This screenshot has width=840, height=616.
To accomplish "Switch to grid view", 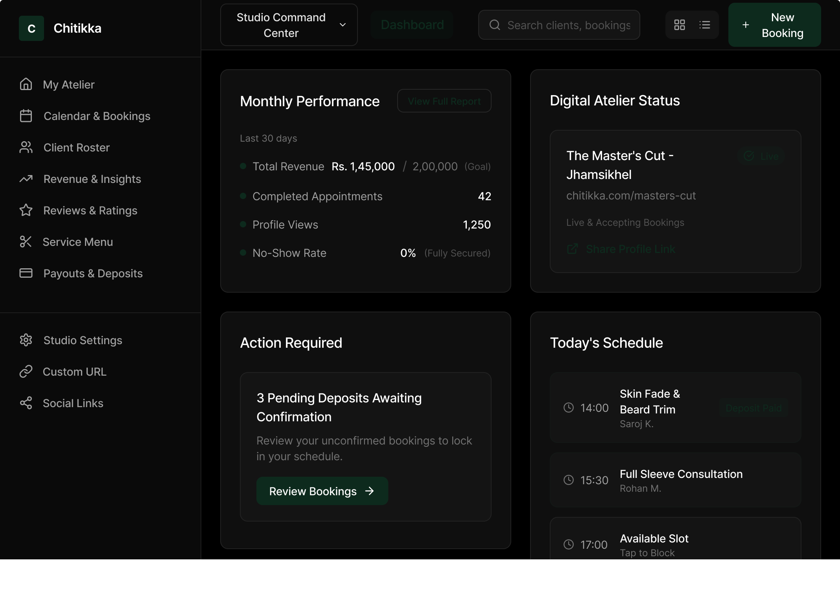I will point(680,25).
